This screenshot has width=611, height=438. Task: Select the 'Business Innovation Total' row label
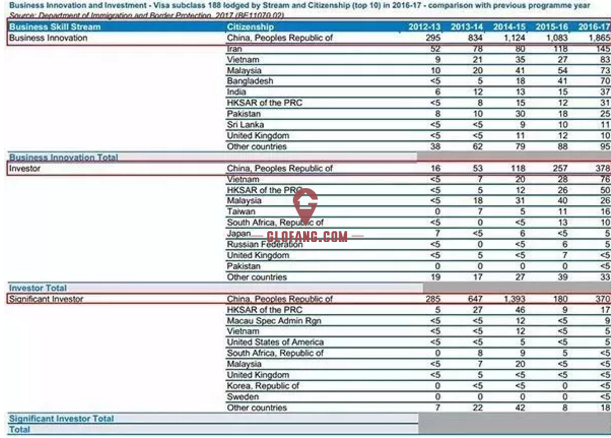[64, 157]
